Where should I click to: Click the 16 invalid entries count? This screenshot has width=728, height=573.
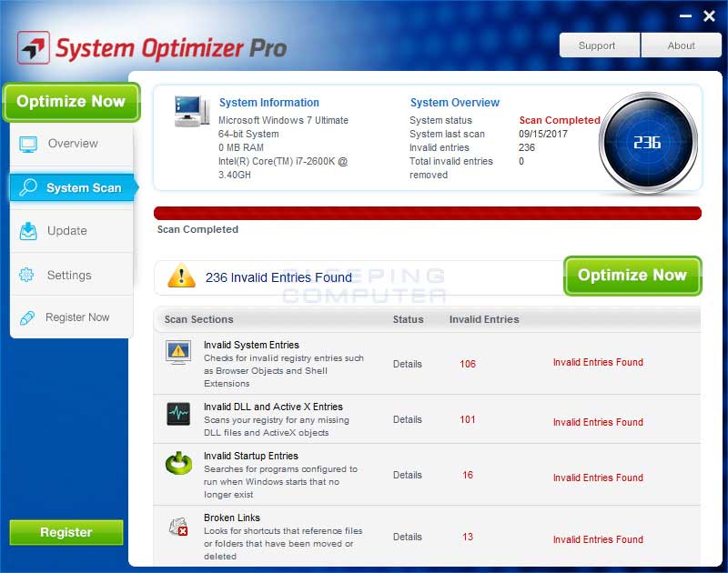(468, 475)
